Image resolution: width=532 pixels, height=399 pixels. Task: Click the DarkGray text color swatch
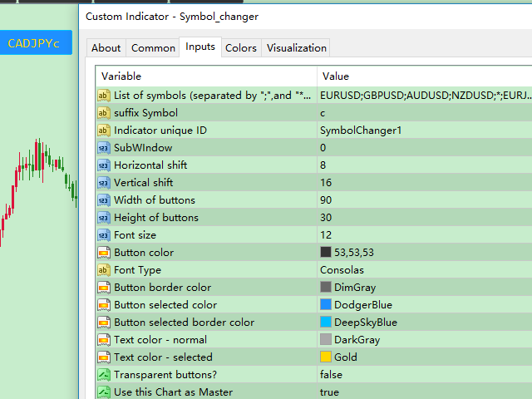(326, 340)
